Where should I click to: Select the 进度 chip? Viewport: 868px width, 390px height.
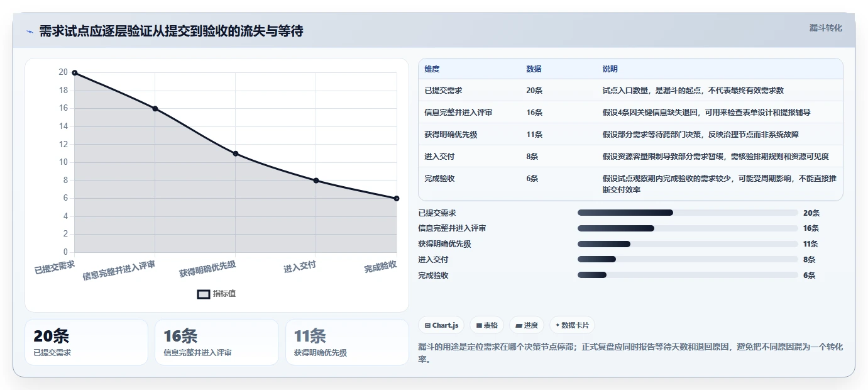[x=527, y=325]
